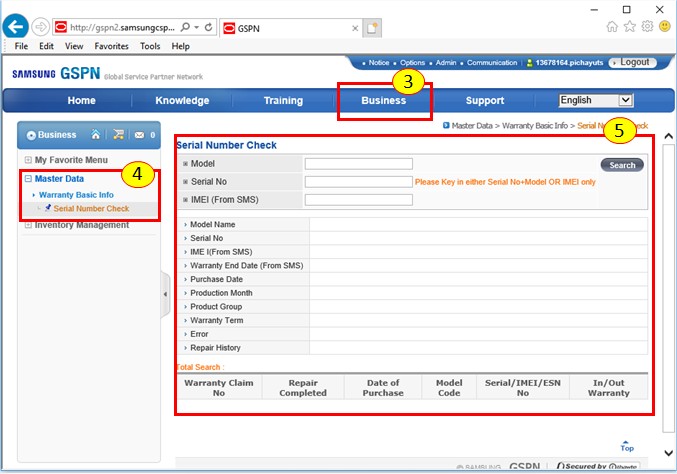Expand My Favorite Menu
The width and height of the screenshot is (677, 474).
(28, 160)
